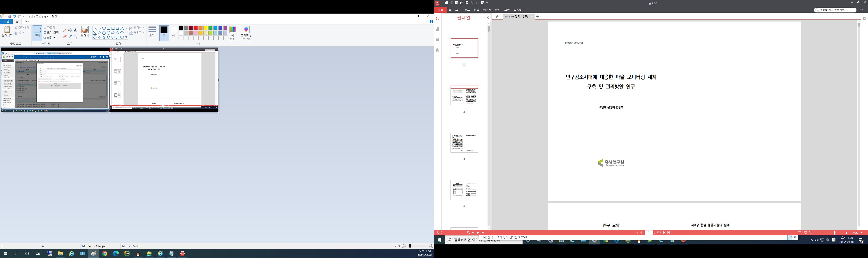This screenshot has height=258, width=868.
Task: Click the 크기 조정 resize button
Action: coord(51,33)
